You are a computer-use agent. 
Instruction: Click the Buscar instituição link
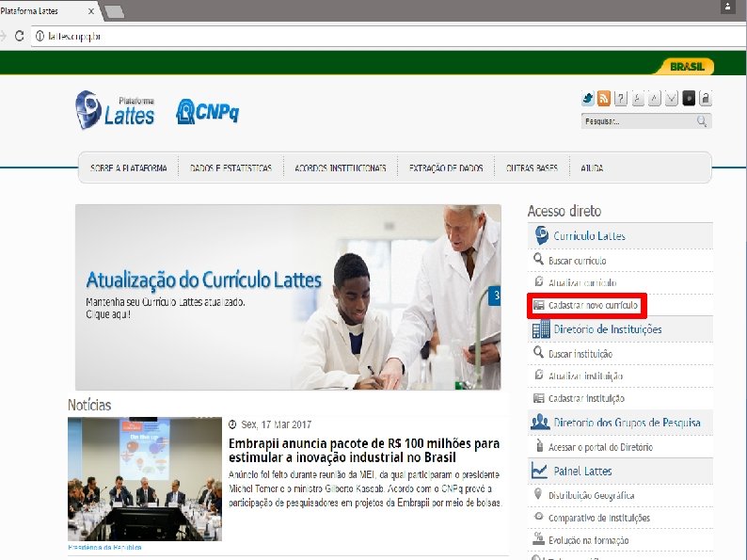click(x=580, y=354)
